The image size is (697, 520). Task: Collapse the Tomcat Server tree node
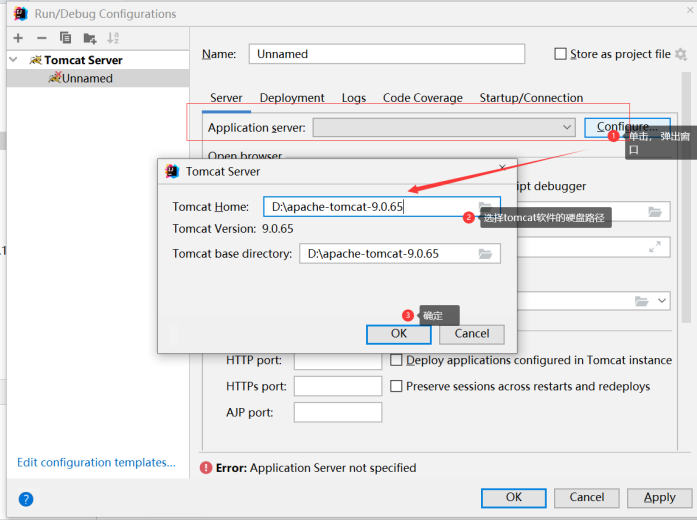13,60
